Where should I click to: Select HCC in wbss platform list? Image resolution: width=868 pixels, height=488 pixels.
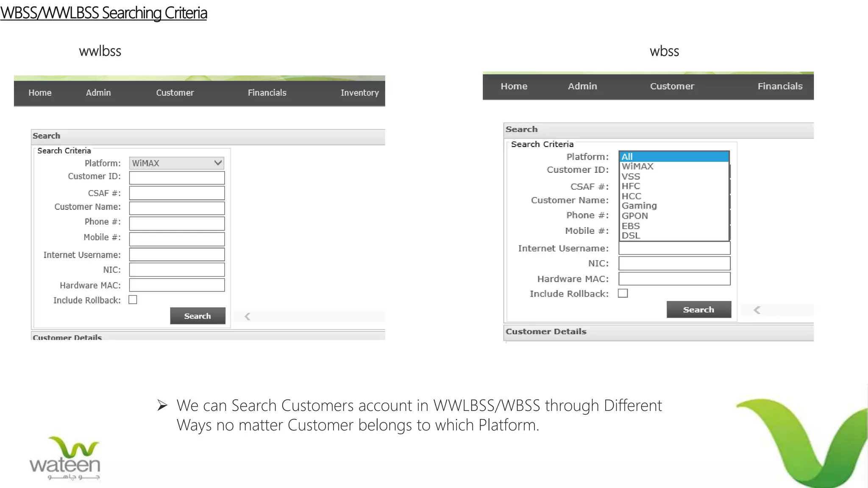674,196
